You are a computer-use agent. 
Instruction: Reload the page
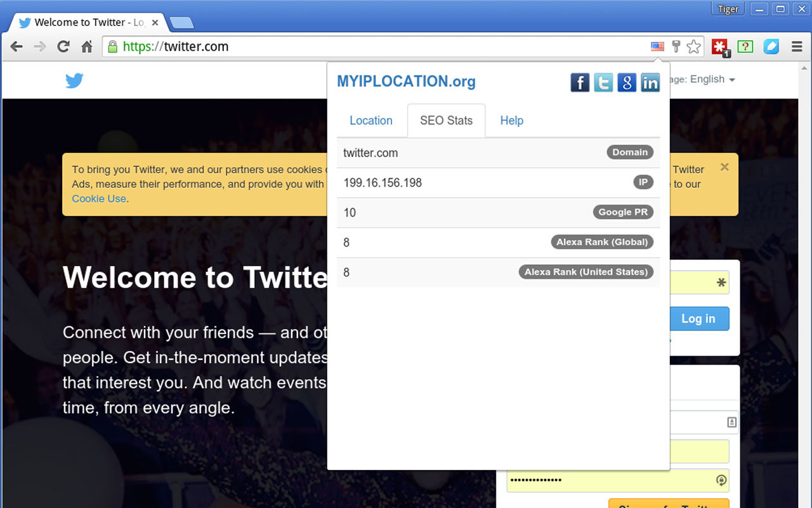(63, 46)
